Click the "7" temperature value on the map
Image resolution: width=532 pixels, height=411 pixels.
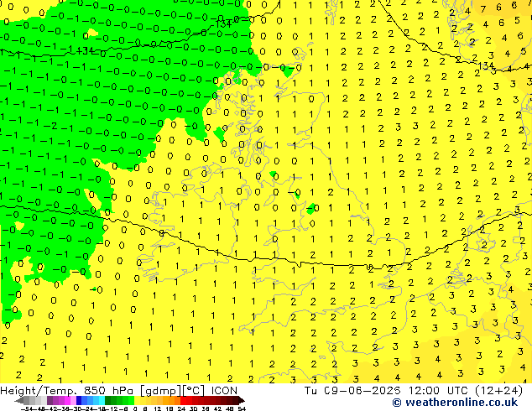pos(482,9)
